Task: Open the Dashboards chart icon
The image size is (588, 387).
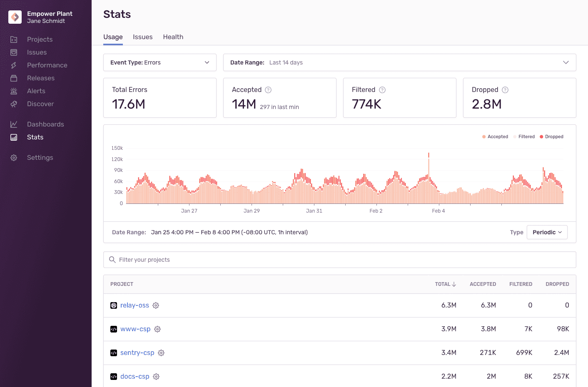Action: coord(14,124)
